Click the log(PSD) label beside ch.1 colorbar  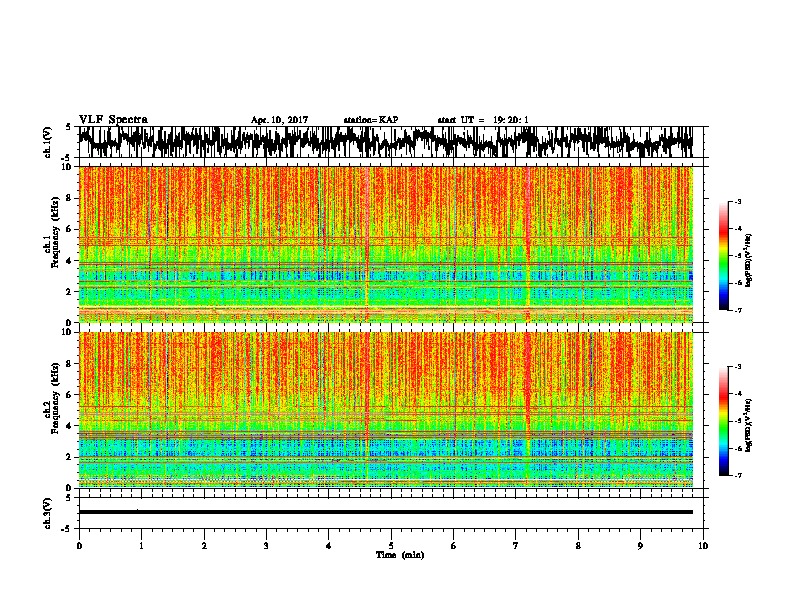(x=749, y=261)
